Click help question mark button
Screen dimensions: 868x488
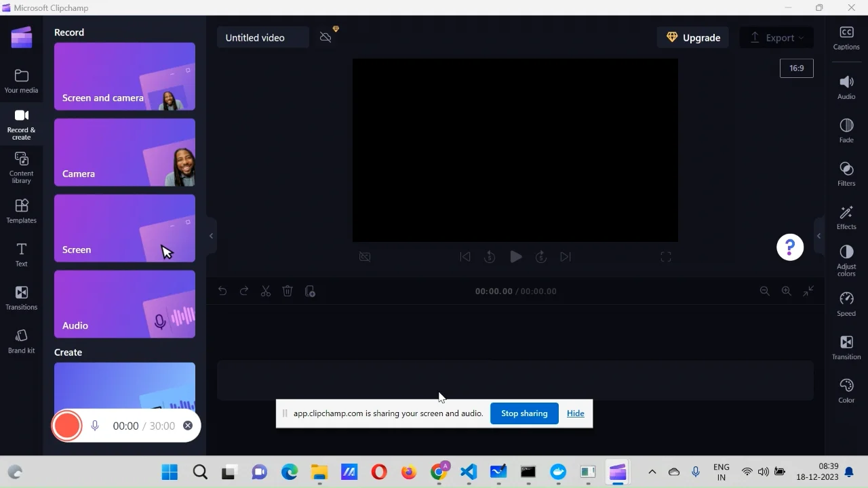coord(790,247)
